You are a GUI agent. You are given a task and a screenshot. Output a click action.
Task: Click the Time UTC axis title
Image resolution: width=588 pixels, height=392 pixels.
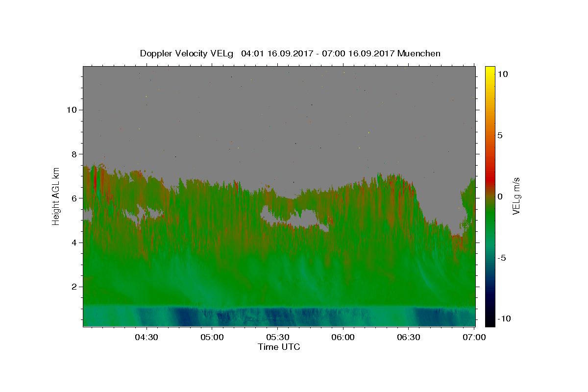point(279,347)
